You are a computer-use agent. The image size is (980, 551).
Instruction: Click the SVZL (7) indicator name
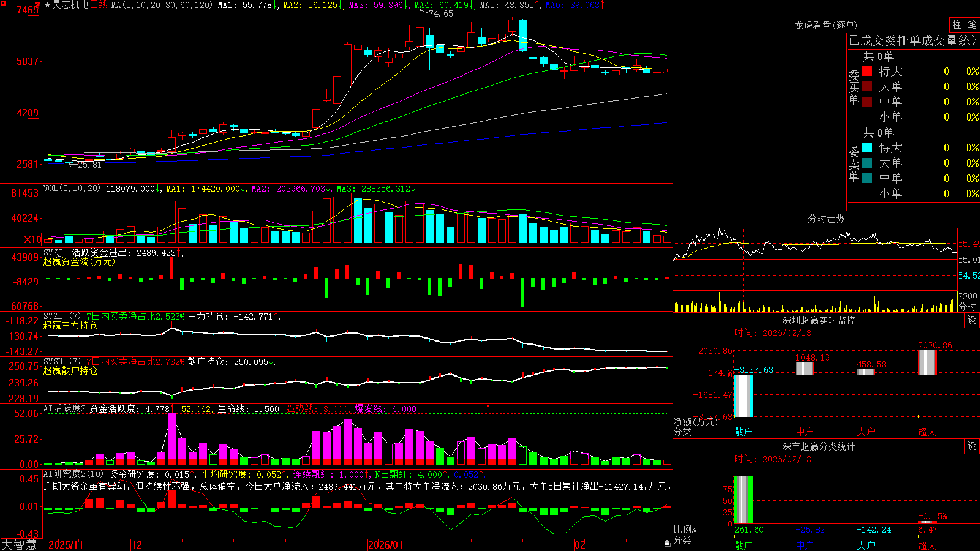[62, 316]
